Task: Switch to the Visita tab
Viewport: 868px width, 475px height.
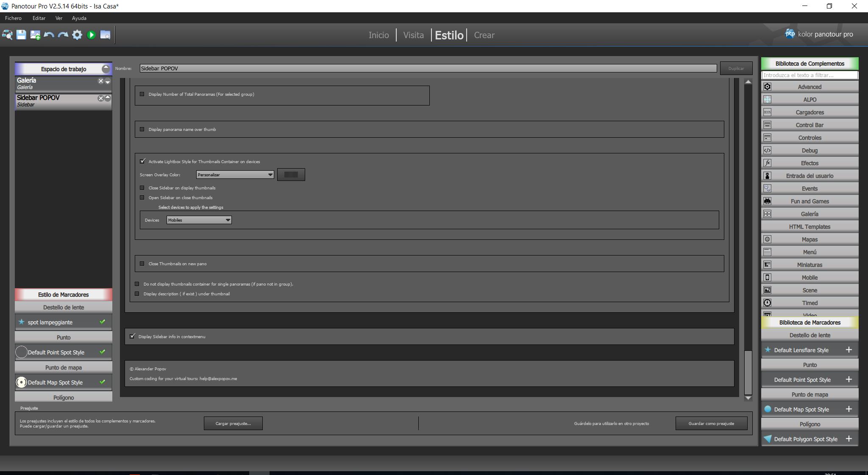Action: [x=413, y=35]
